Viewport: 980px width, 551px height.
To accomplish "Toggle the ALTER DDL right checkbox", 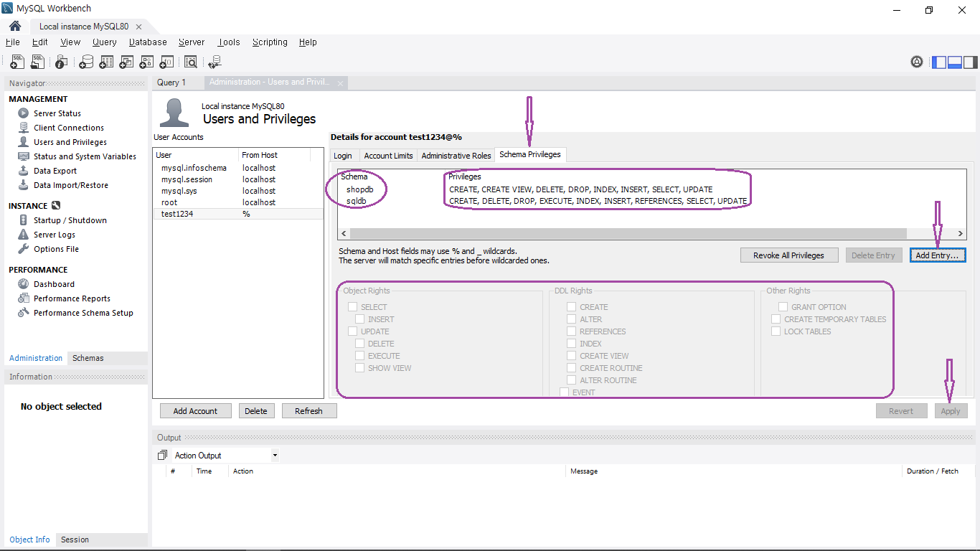I will pyautogui.click(x=572, y=319).
